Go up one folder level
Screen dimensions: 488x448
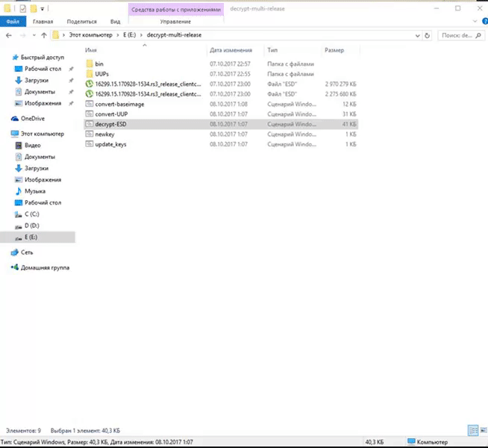click(x=44, y=35)
